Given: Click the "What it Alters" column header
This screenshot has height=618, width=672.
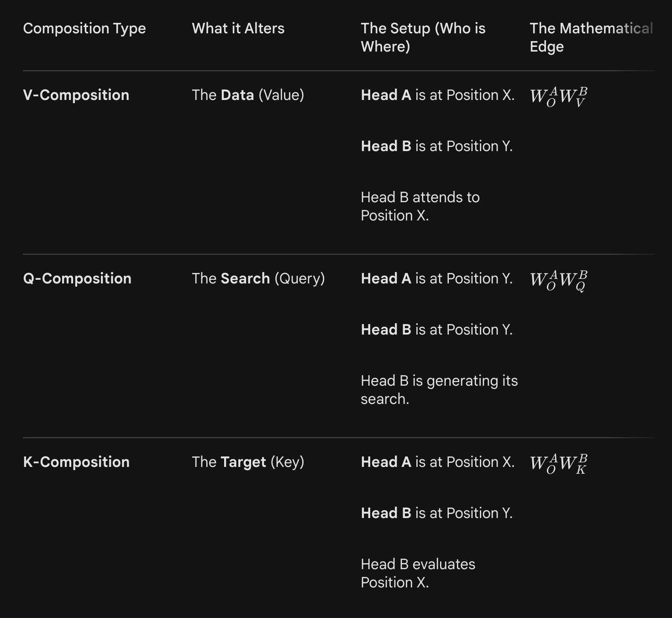Looking at the screenshot, I should pos(238,28).
